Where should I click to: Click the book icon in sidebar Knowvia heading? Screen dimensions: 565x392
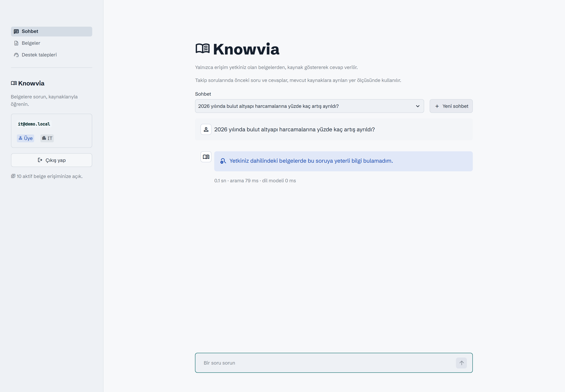[x=14, y=83]
